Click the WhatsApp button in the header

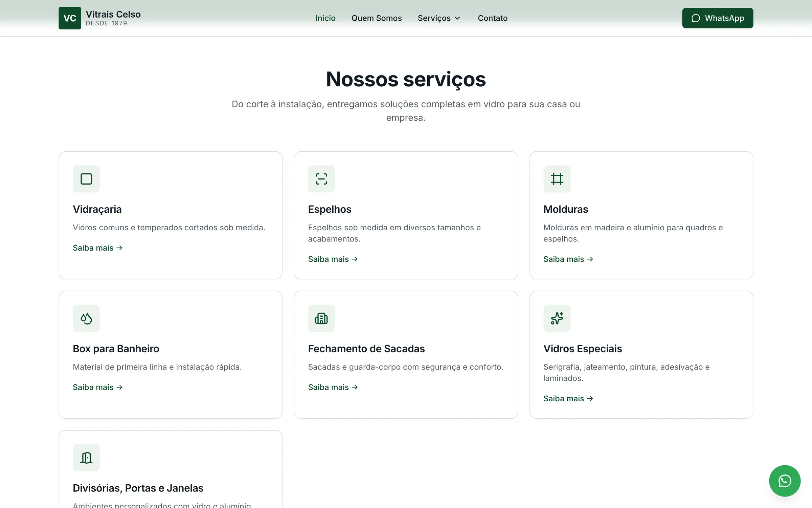tap(718, 18)
